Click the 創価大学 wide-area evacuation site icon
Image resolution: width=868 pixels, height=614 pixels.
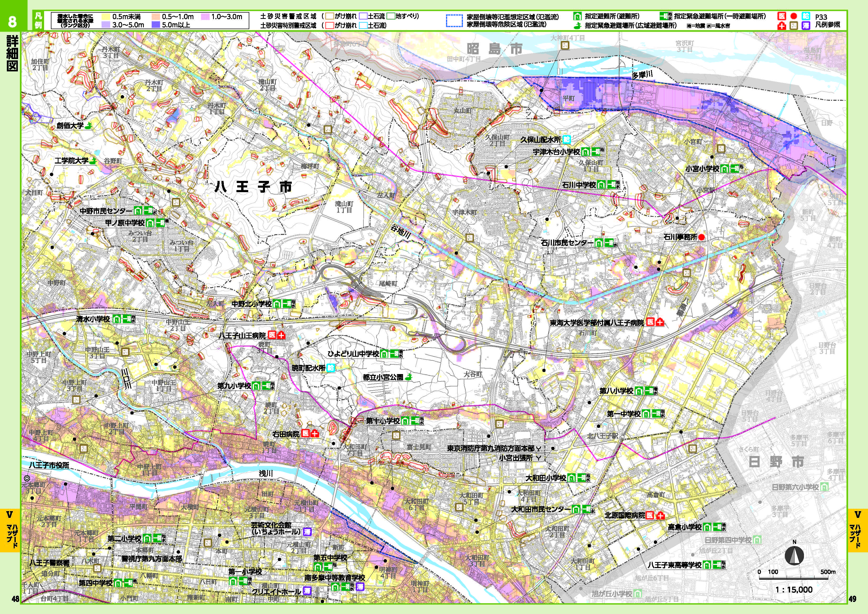coord(88,126)
